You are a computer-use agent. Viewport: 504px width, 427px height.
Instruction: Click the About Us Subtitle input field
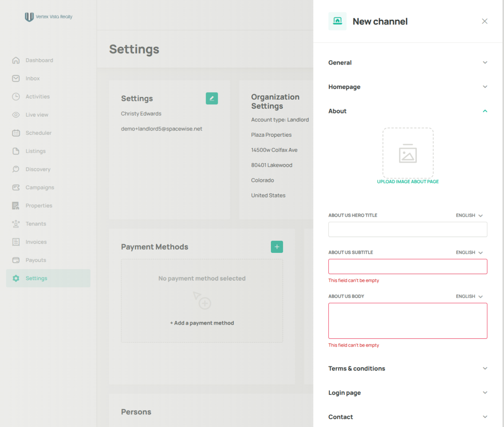coord(408,266)
